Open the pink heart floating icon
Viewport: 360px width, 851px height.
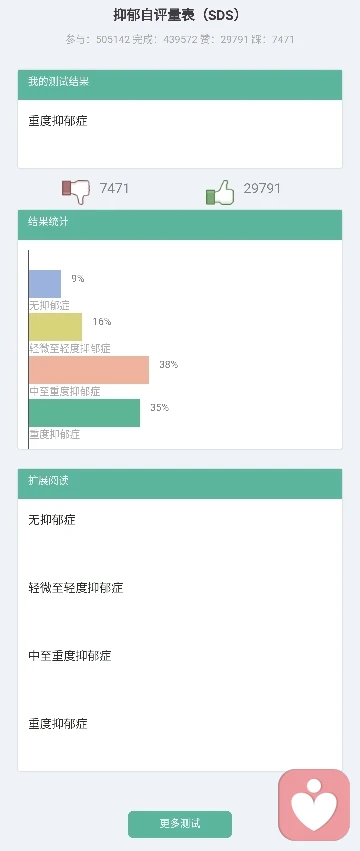pyautogui.click(x=314, y=805)
